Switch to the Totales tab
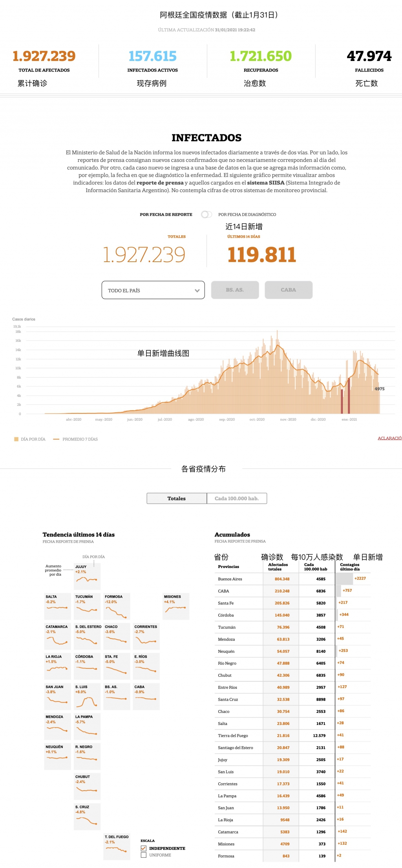Screen dimensions: 402x868 [x=177, y=498]
